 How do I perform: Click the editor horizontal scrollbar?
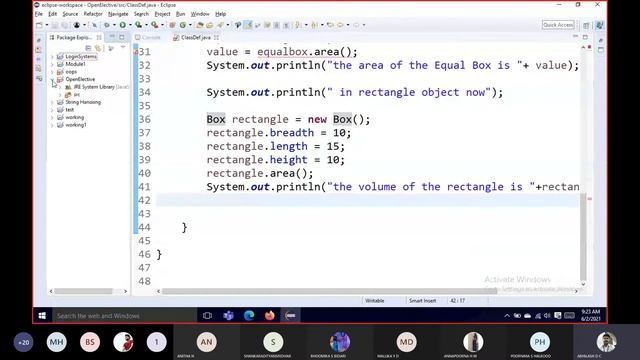[x=329, y=291]
